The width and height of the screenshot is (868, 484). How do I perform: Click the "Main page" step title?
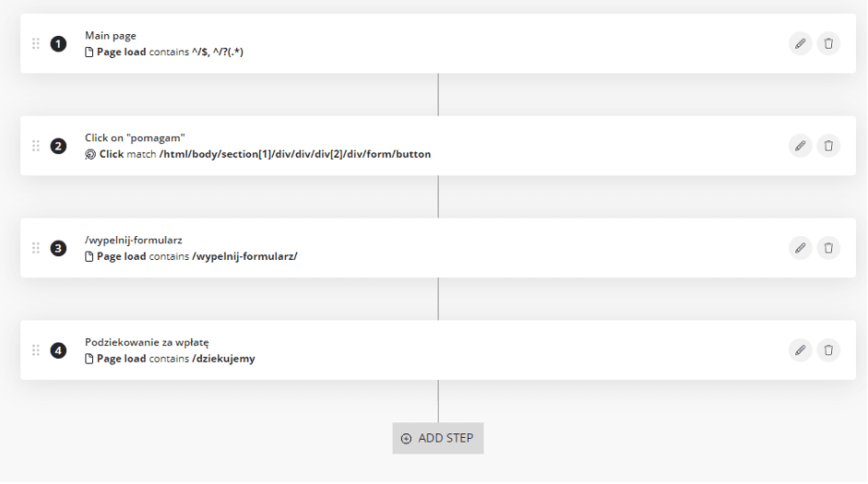(110, 35)
